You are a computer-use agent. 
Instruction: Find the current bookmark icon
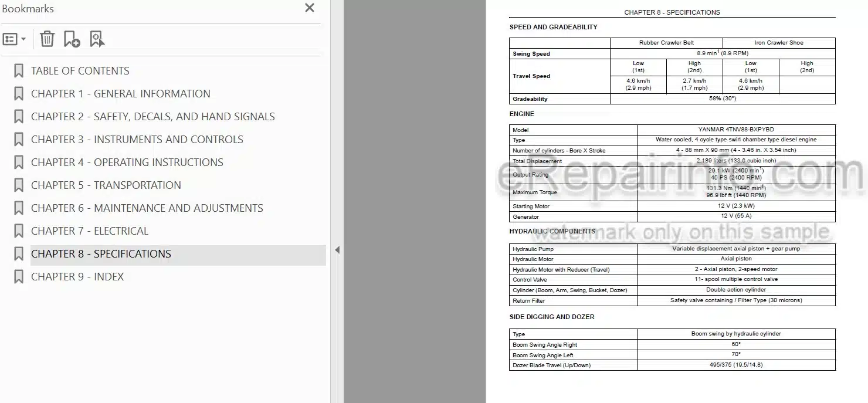pyautogui.click(x=97, y=39)
